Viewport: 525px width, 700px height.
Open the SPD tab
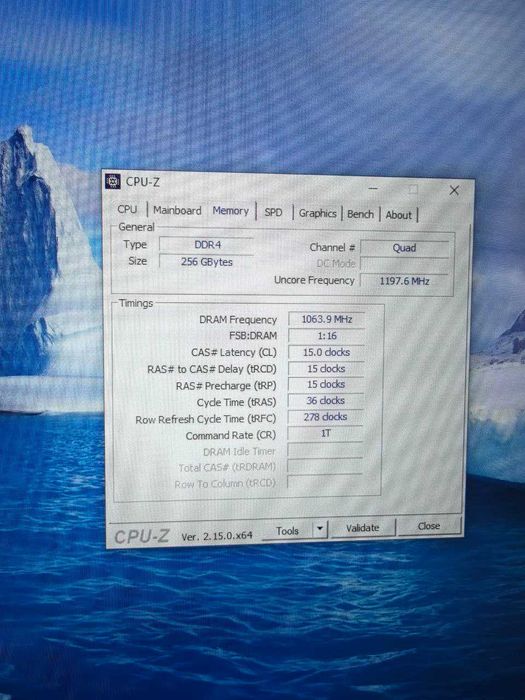click(x=273, y=212)
